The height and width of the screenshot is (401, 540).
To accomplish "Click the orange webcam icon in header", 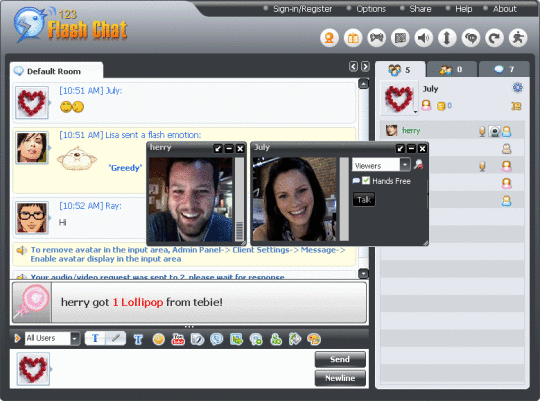I will (329, 38).
